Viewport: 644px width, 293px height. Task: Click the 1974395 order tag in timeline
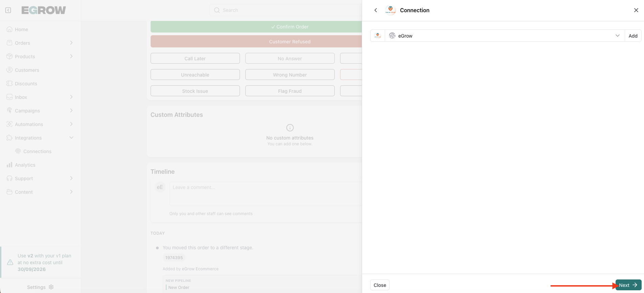174,258
